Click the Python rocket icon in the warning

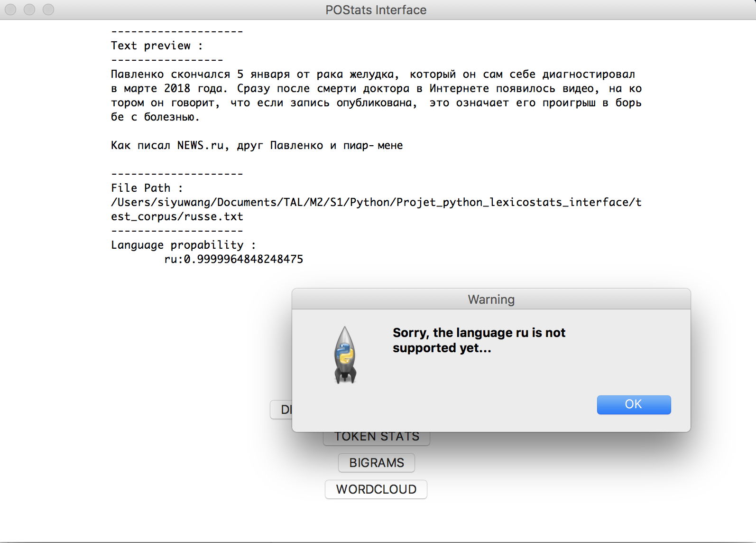click(345, 355)
